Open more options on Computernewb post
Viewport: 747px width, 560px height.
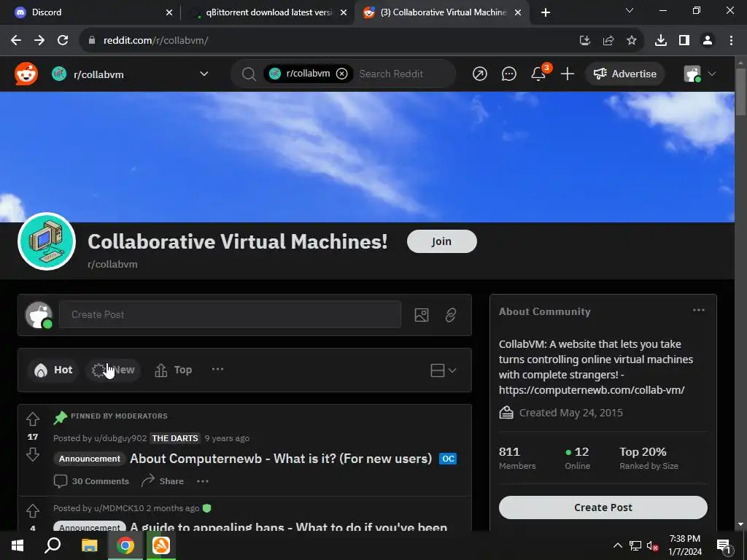203,481
